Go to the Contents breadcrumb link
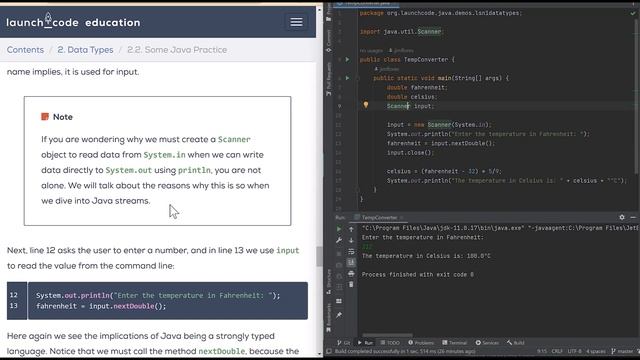The height and width of the screenshot is (360, 640). click(25, 50)
